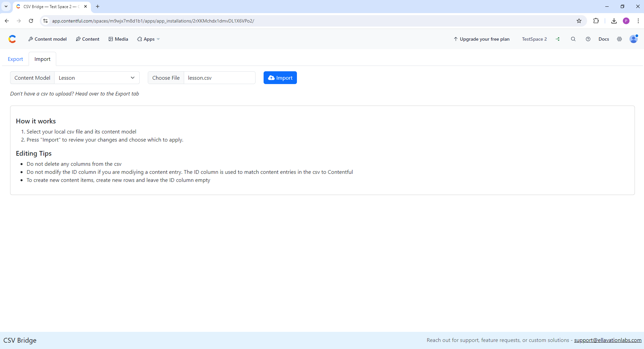Bookmark this page with the star icon
The image size is (644, 349).
tap(579, 21)
